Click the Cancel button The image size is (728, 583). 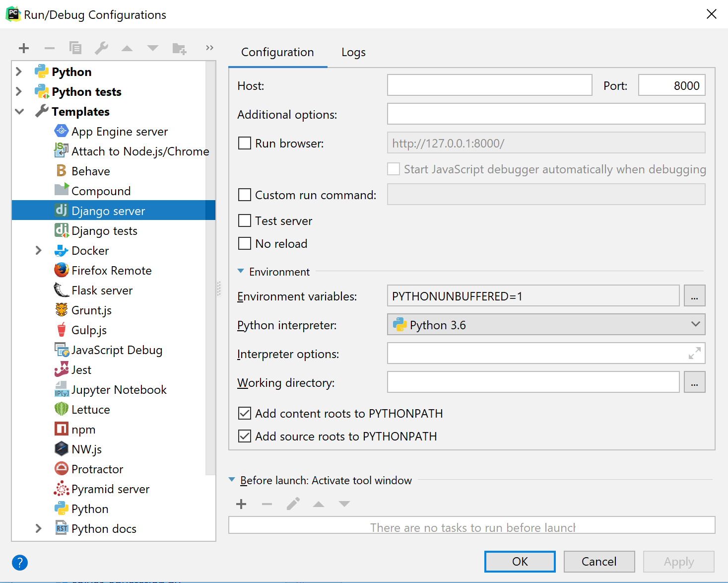(x=599, y=562)
